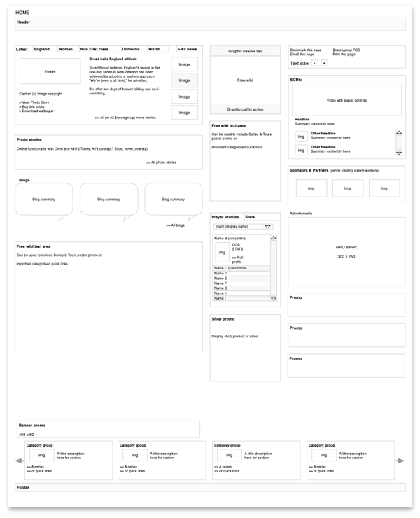The image size is (420, 518).
Task: Click the second Other headline img thumbnail
Action: (301, 150)
